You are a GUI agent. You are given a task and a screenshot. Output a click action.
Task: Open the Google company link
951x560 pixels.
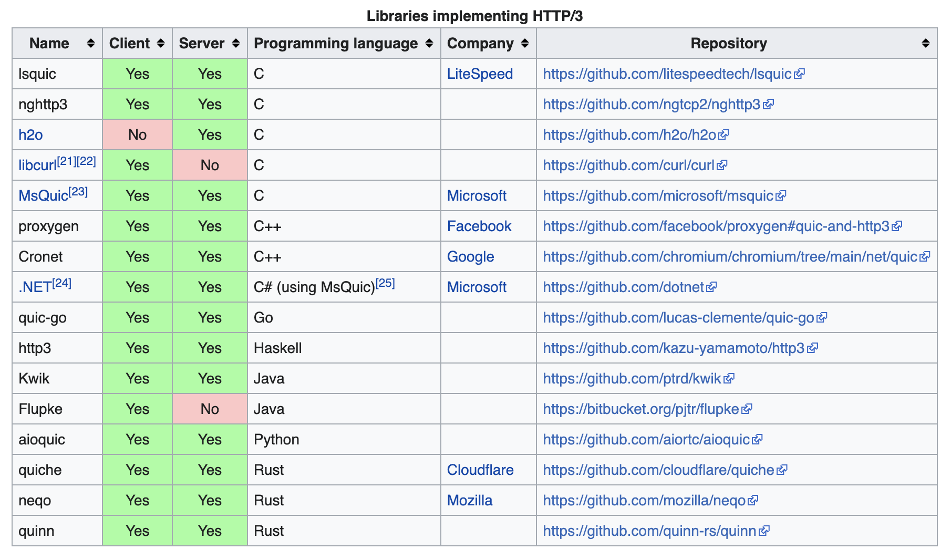pos(471,257)
